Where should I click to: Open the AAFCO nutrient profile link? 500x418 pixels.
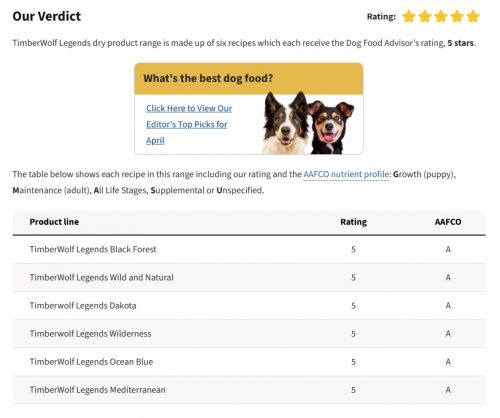[x=346, y=174]
